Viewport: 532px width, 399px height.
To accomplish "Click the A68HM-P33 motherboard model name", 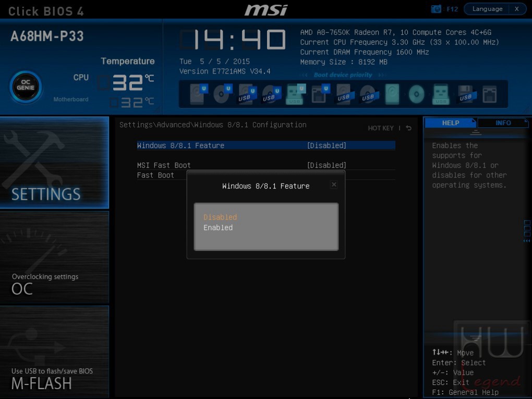I will (47, 36).
